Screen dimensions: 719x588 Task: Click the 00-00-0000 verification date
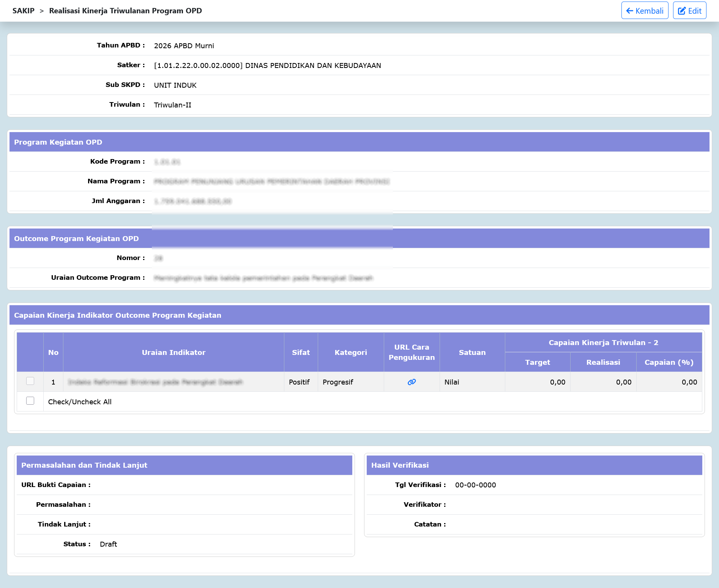[x=475, y=485]
